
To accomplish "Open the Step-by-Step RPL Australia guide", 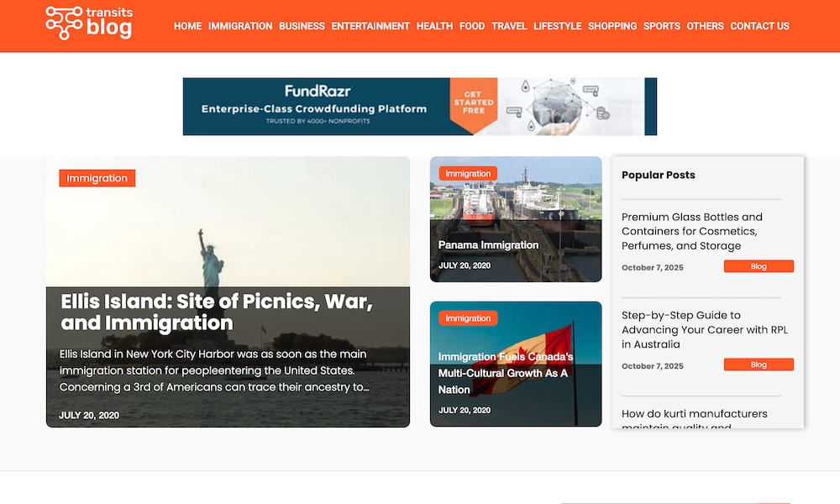I will point(704,329).
